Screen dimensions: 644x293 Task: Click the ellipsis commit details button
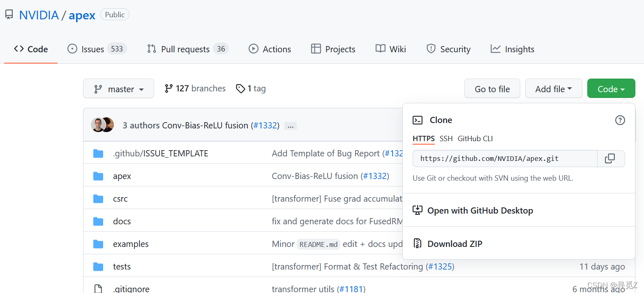pos(291,126)
